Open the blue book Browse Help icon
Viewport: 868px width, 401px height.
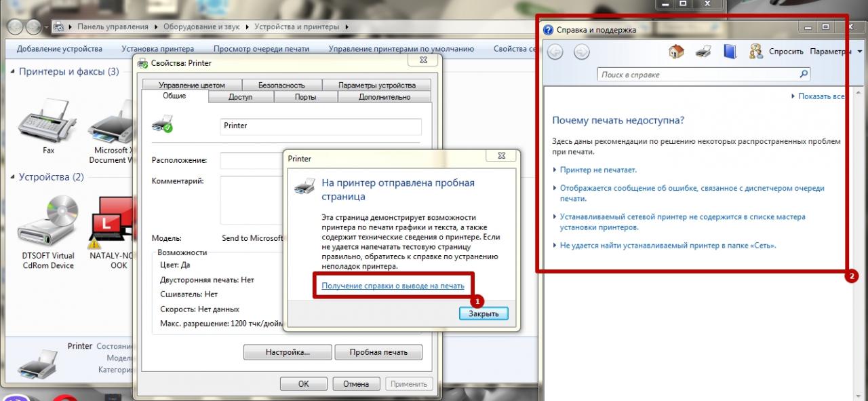tap(730, 52)
